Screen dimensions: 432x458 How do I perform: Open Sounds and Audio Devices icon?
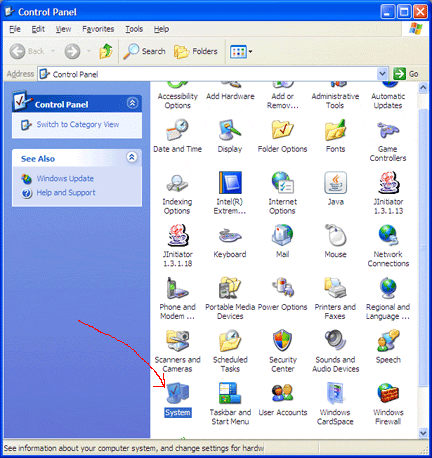pyautogui.click(x=335, y=351)
